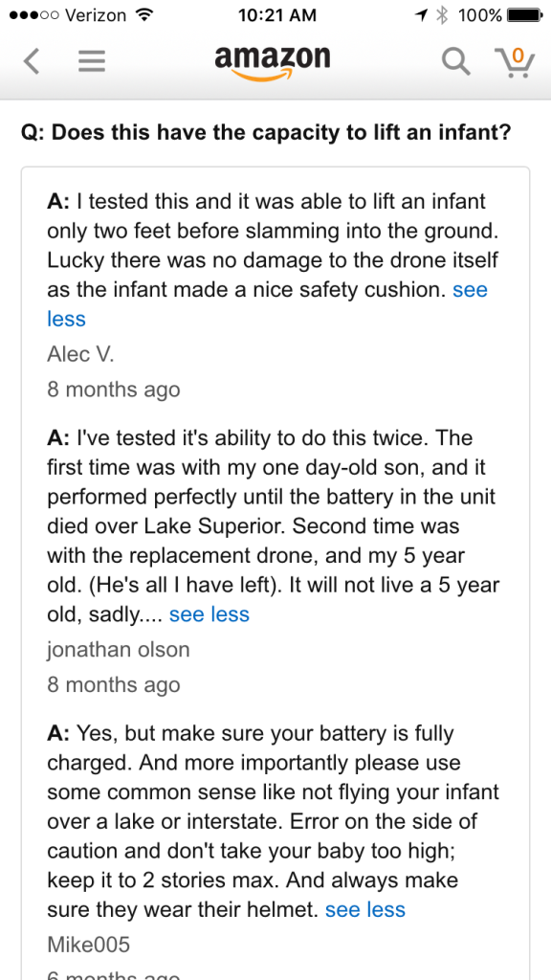Open the shopping cart

[515, 62]
